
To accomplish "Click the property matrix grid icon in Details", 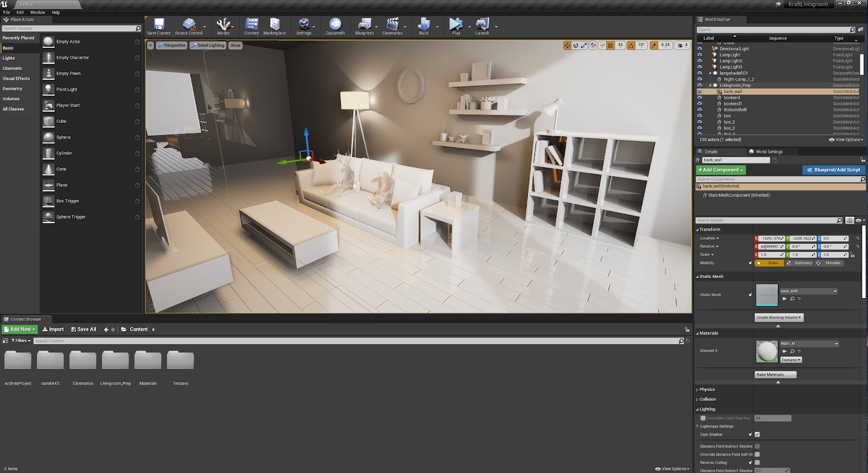I will tap(850, 220).
